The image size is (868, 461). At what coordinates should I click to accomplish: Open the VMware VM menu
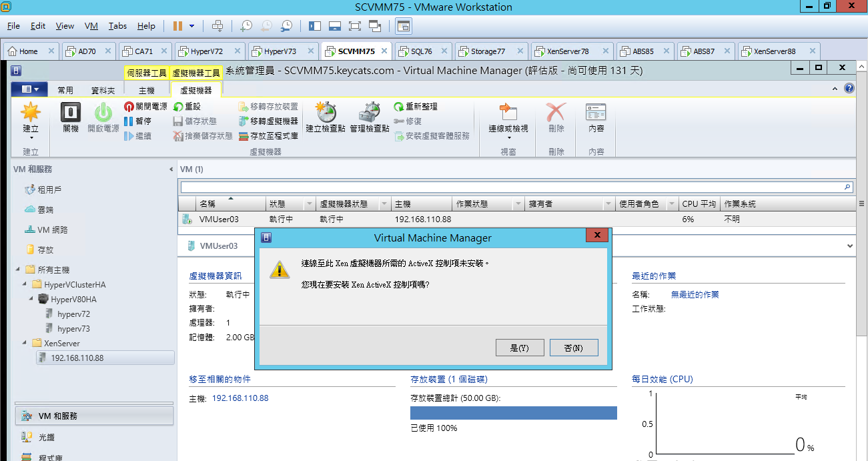[91, 26]
